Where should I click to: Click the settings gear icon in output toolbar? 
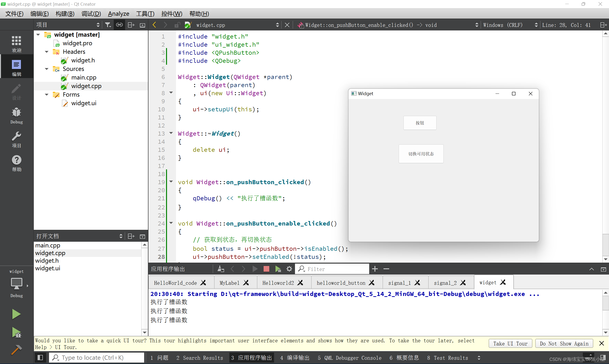(289, 269)
